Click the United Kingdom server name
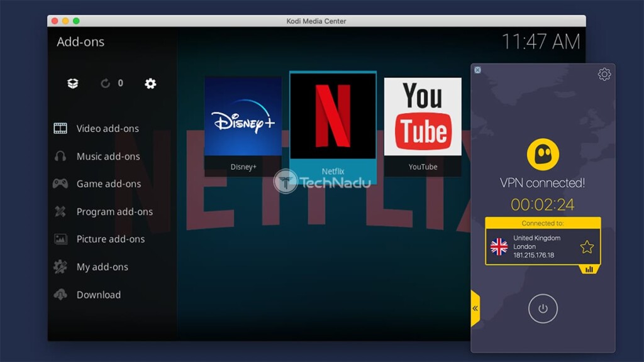The height and width of the screenshot is (362, 644). (x=537, y=238)
